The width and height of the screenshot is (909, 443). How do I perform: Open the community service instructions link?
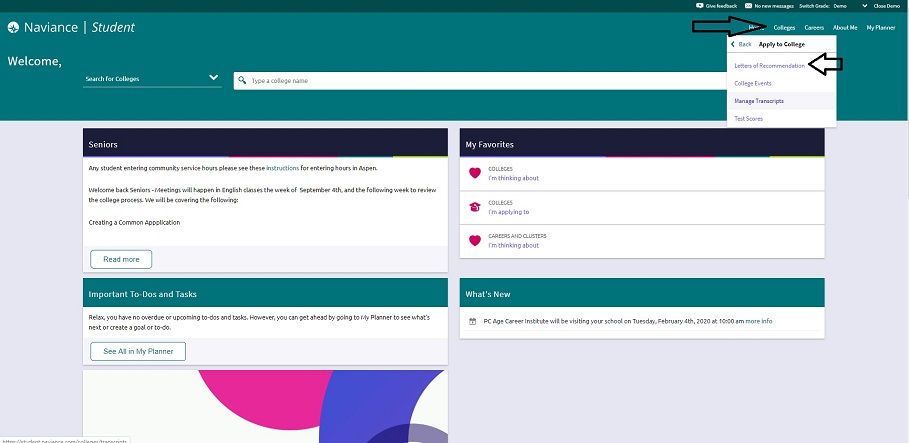281,167
